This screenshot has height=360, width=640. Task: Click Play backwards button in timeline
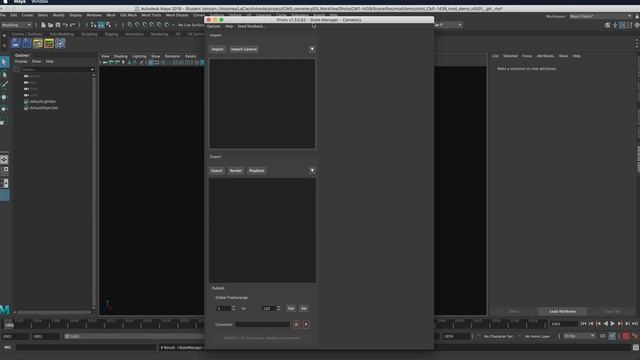coord(606,324)
